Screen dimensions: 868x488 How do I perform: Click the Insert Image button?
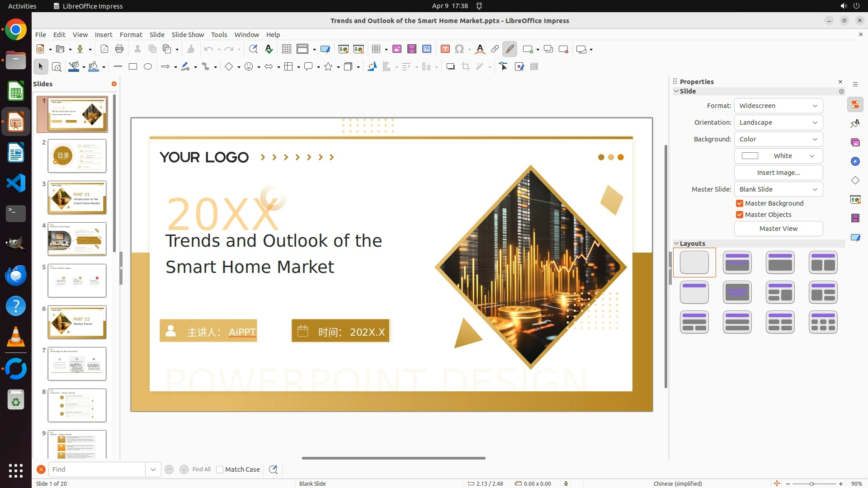[x=778, y=173]
